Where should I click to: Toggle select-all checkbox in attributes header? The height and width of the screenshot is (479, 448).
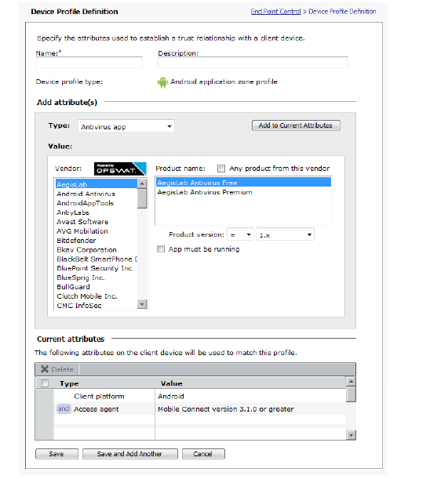click(x=45, y=383)
